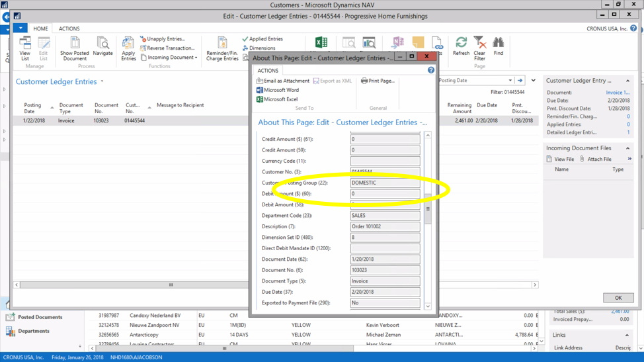Click the Links document icon
The width and height of the screenshot is (644, 362).
(x=437, y=43)
